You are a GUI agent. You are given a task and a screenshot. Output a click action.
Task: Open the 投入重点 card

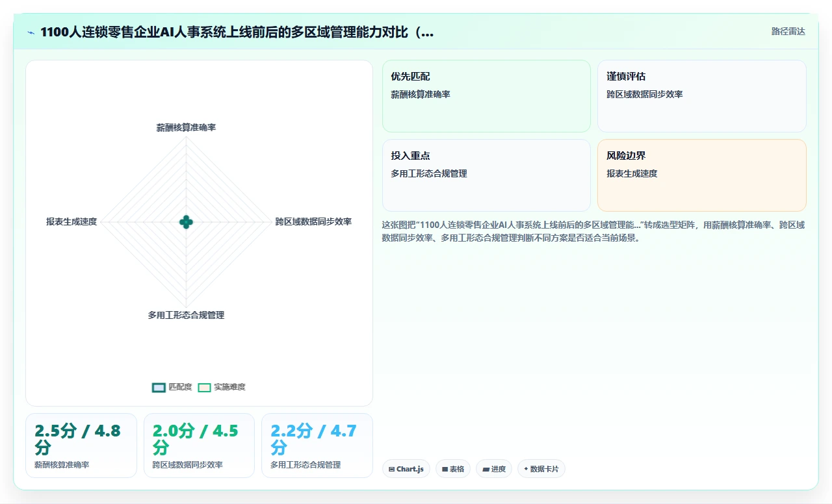(x=486, y=175)
